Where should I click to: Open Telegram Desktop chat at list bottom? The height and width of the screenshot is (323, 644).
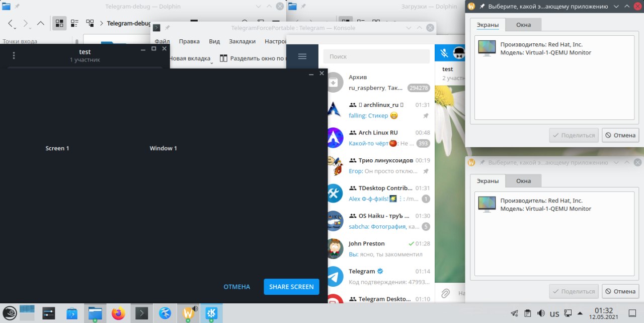coord(380,299)
